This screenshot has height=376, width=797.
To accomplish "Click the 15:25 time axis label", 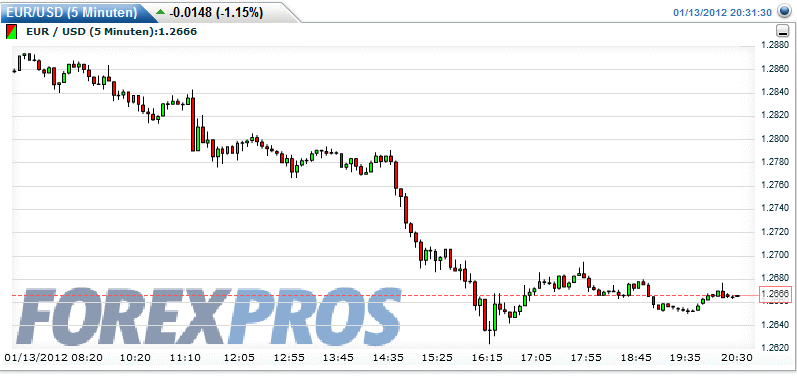I will (438, 358).
